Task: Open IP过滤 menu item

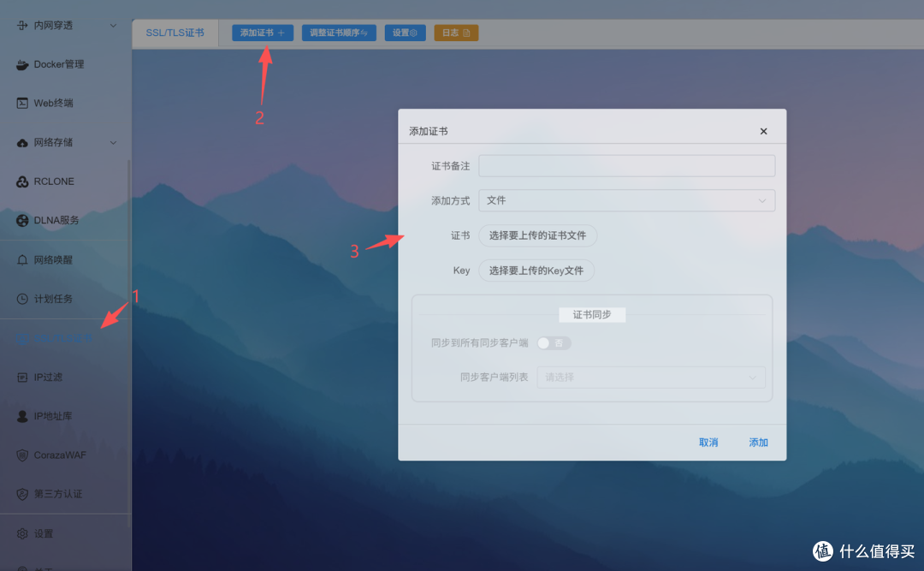Action: 48,378
